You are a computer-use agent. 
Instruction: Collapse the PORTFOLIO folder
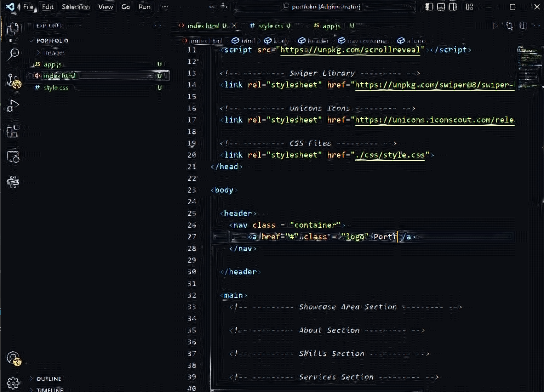click(x=49, y=40)
